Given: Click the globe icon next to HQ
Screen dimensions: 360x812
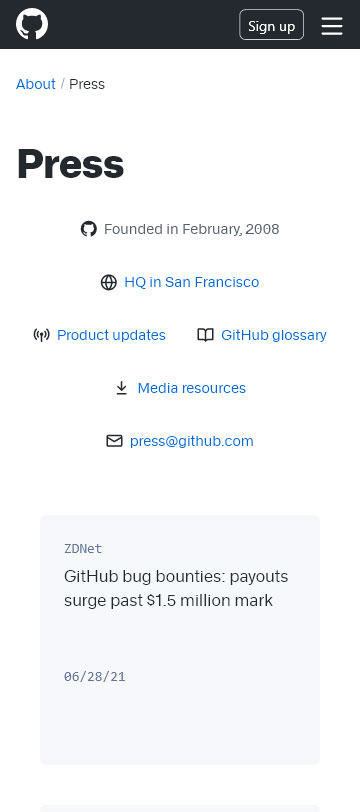Looking at the screenshot, I should pyautogui.click(x=109, y=282).
